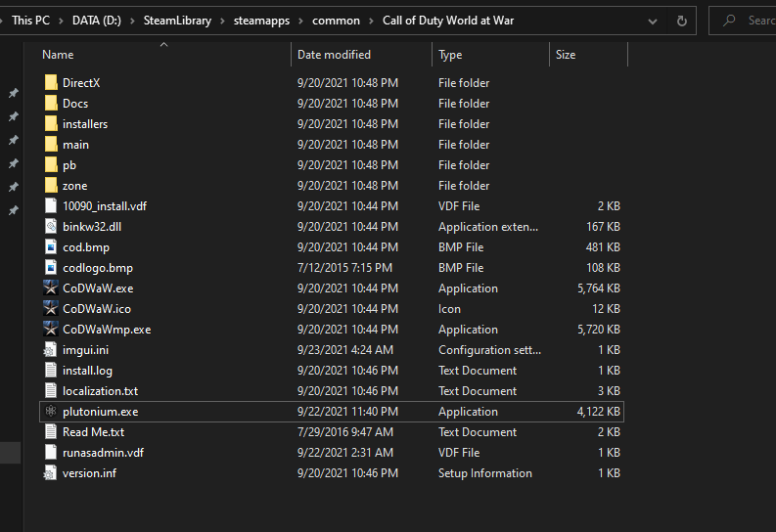Viewport: 776px width, 532px height.
Task: Expand the chevron after DATA (D:)
Action: 133,21
